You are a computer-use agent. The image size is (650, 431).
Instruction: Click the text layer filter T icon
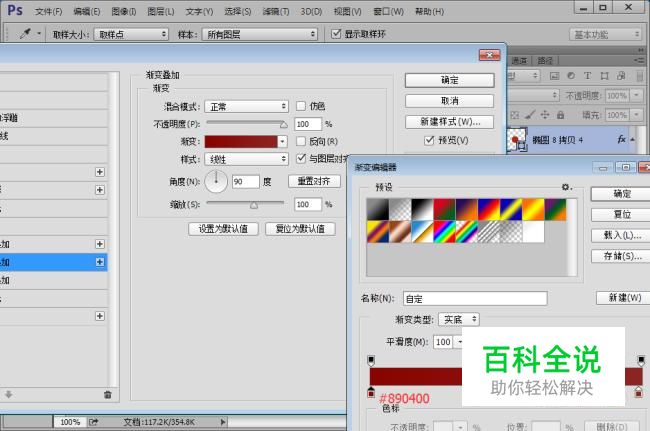(587, 75)
